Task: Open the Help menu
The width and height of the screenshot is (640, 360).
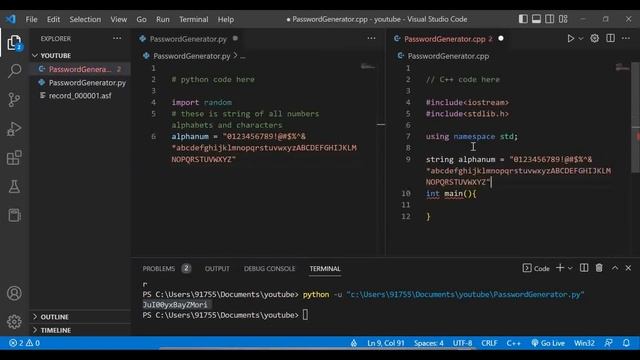Action: click(x=225, y=19)
